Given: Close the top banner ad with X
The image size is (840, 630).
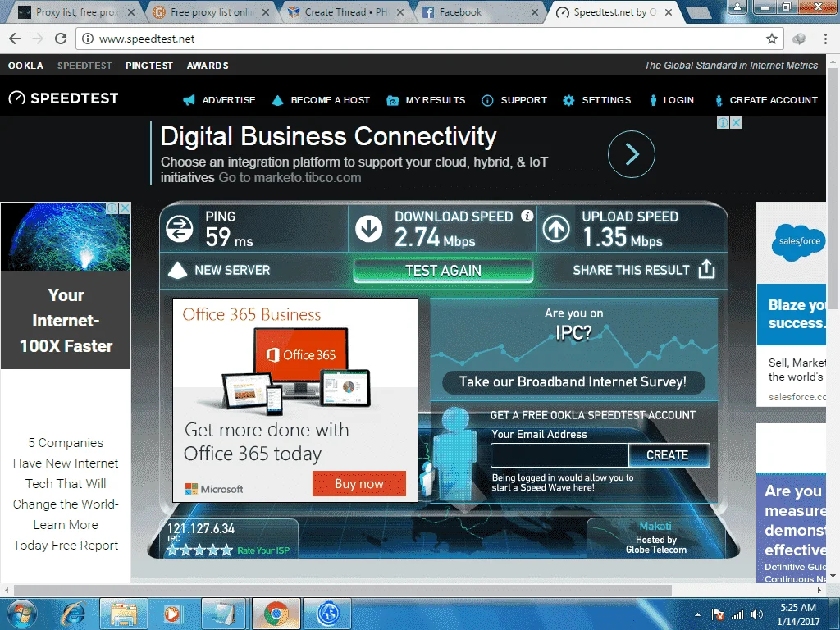Looking at the screenshot, I should (737, 123).
